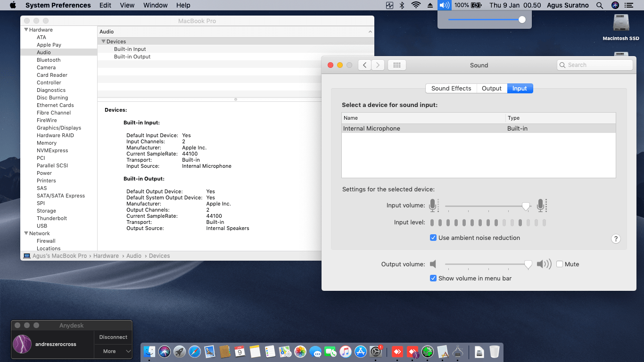Screen dimensions: 644x362
Task: Open the Help menu
Action: pyautogui.click(x=183, y=5)
